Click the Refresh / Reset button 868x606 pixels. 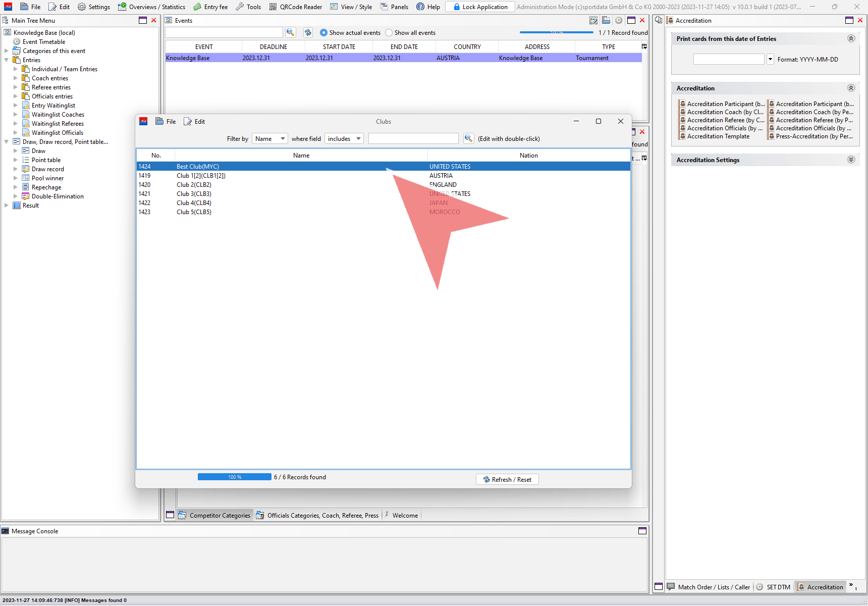tap(507, 479)
